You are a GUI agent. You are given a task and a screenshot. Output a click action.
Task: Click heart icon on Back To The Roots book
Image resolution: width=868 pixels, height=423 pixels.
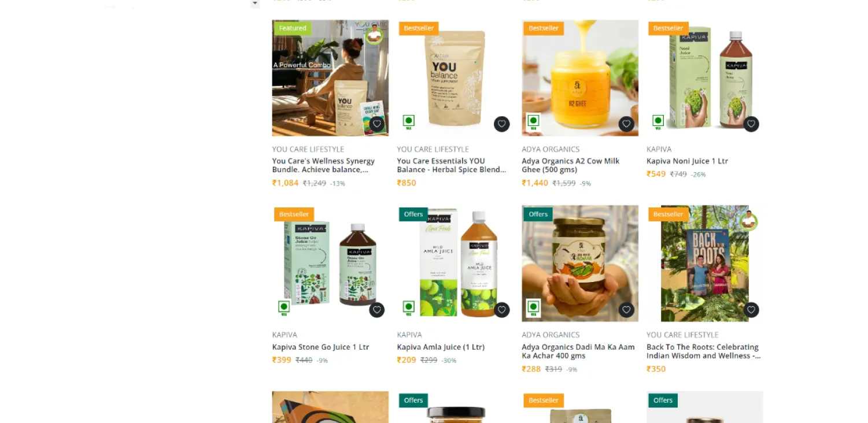tap(751, 310)
